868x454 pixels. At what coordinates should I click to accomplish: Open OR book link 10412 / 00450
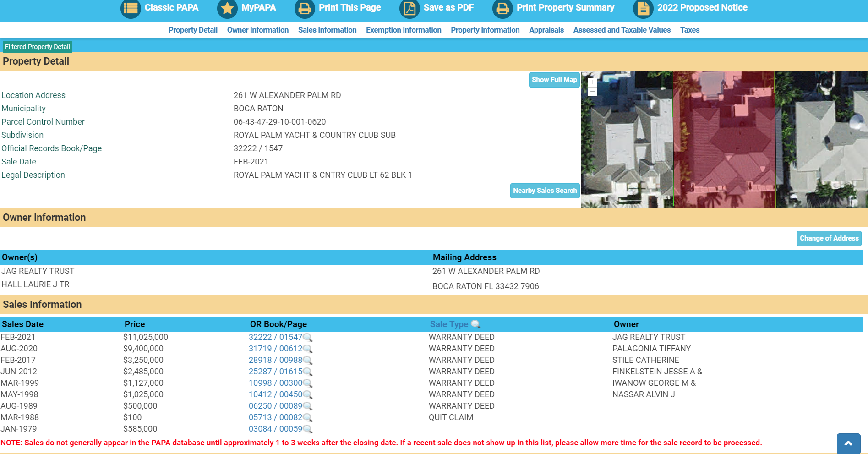coord(275,394)
